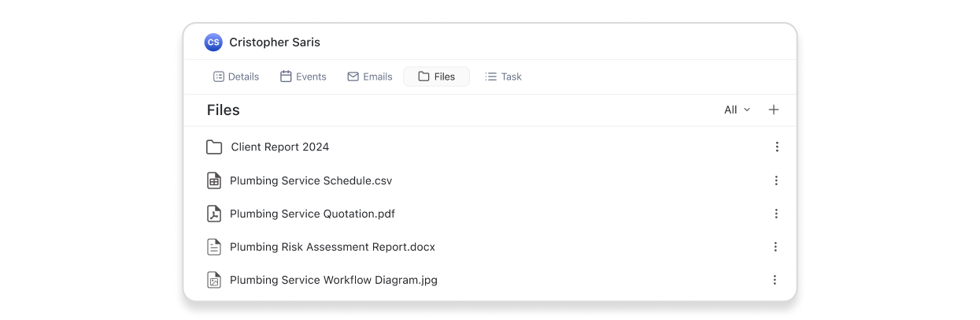Click the jpg image file icon
The image size is (980, 320).
(214, 280)
